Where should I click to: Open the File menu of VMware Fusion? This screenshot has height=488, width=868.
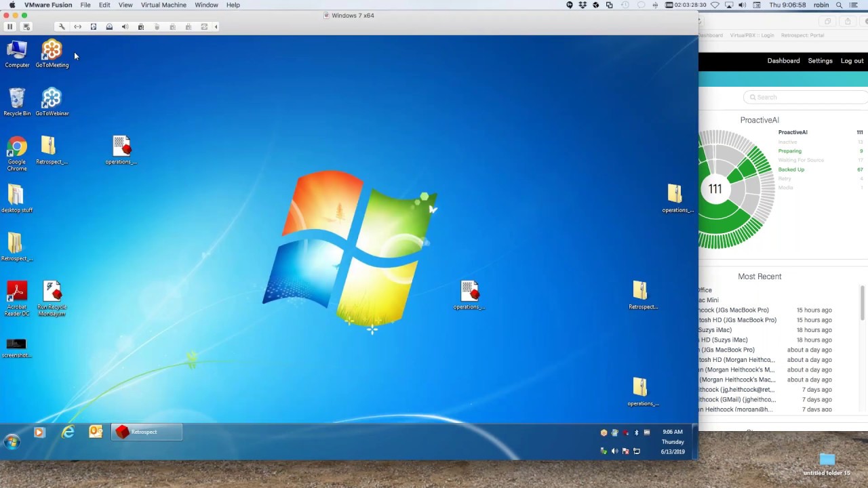[85, 5]
